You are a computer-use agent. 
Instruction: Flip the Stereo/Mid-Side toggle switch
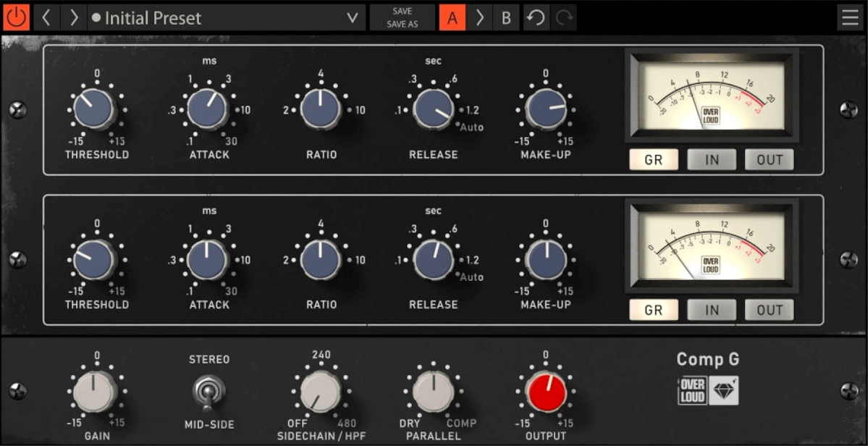click(x=208, y=392)
